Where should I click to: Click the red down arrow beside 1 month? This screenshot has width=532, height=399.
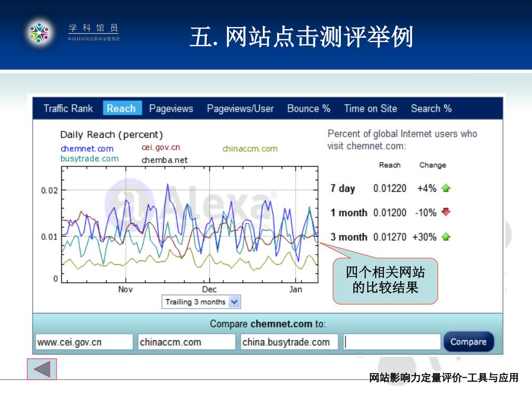[446, 212]
